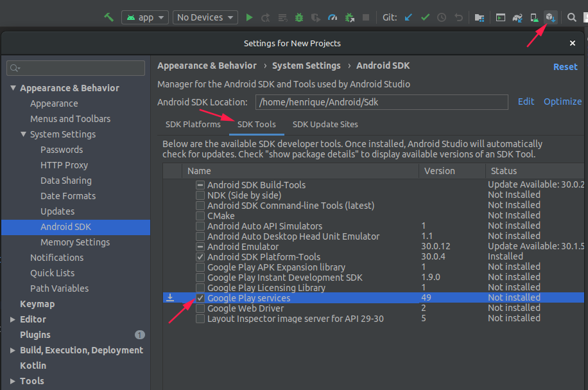Collapse System Settings tree node
This screenshot has width=588, height=390.
point(23,134)
